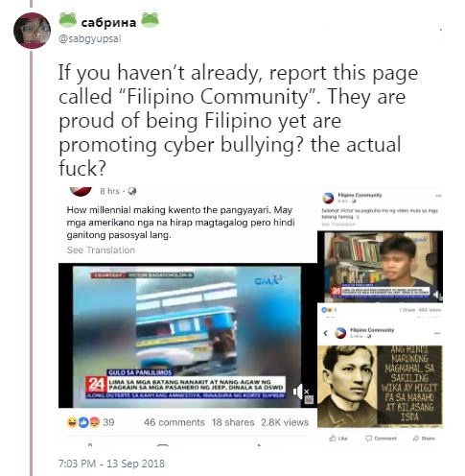Open the three-dot menu on the Rizal quote post
This screenshot has width=465, height=476.
click(437, 333)
